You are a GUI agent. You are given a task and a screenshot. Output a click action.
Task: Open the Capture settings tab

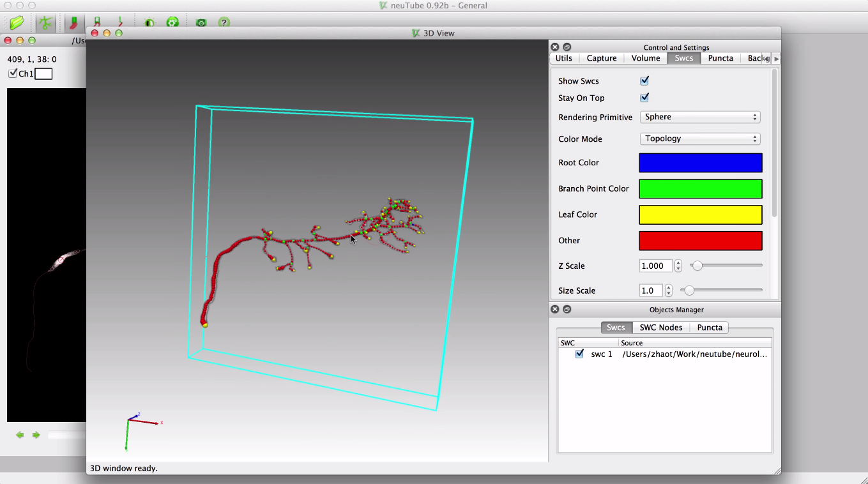602,58
